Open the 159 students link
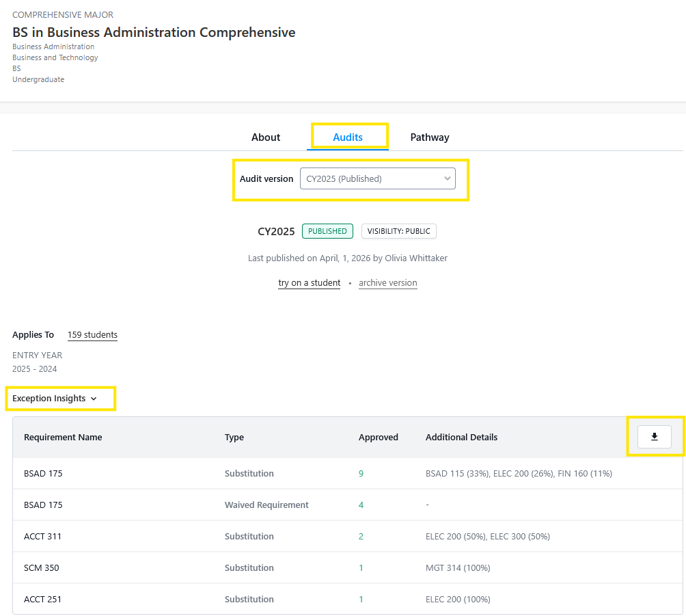The image size is (686, 616). point(92,334)
